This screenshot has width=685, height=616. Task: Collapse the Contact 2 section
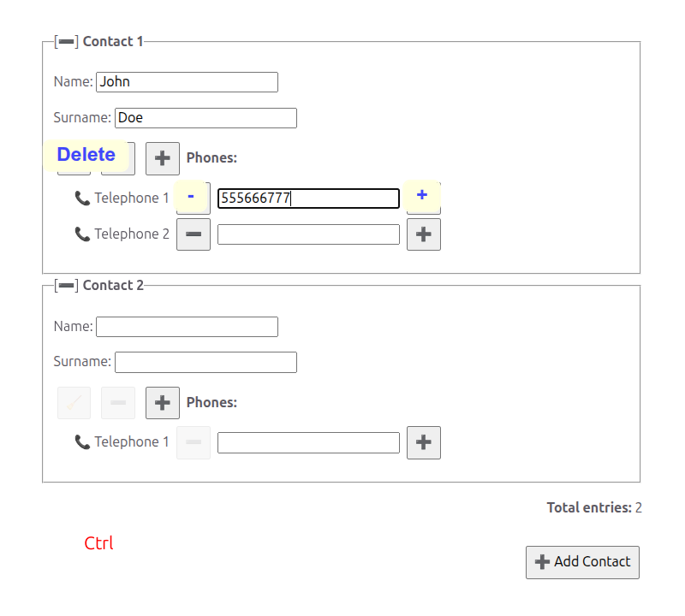click(65, 284)
